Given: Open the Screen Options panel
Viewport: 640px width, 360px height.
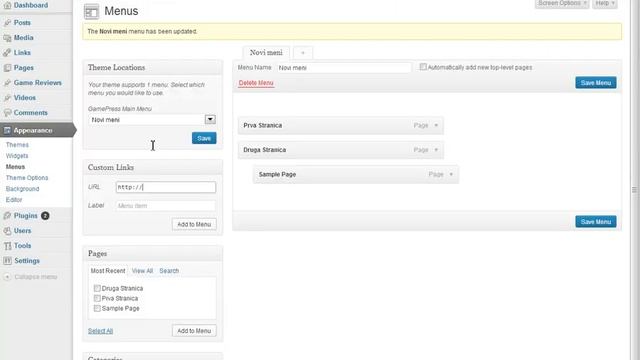Looking at the screenshot, I should 562,3.
